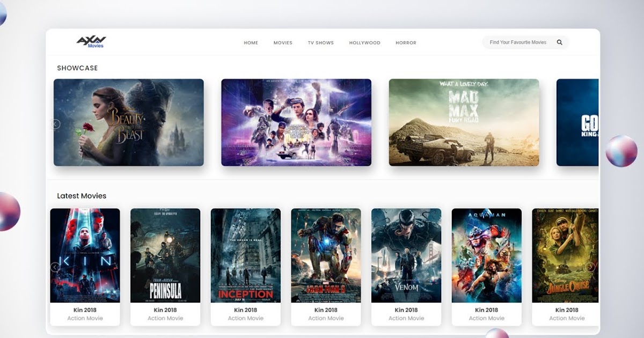Click the Kin 2018 title under Jungle Cruise poster
Screen dimensions: 644x338
pos(567,310)
